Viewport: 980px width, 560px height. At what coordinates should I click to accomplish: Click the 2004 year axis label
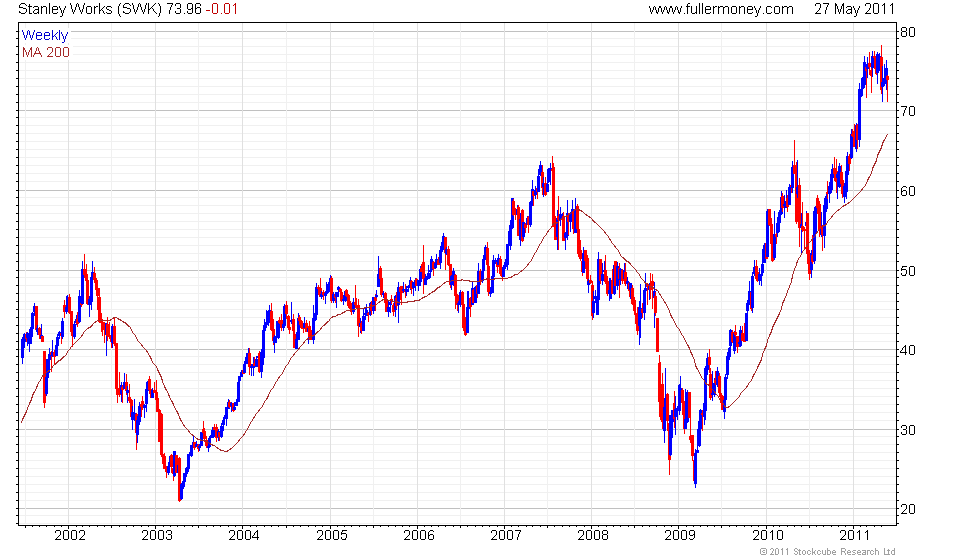pyautogui.click(x=244, y=536)
